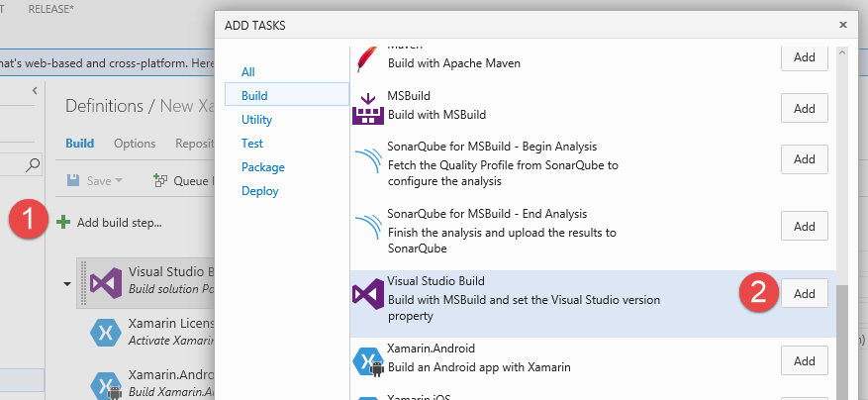Click the search magnifier icon

(x=34, y=164)
